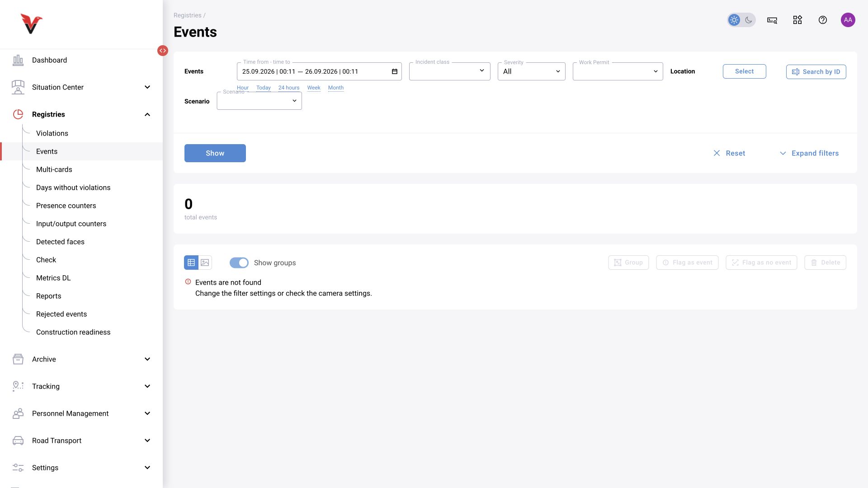Image resolution: width=868 pixels, height=488 pixels.
Task: Switch to table view icon
Action: click(x=191, y=263)
